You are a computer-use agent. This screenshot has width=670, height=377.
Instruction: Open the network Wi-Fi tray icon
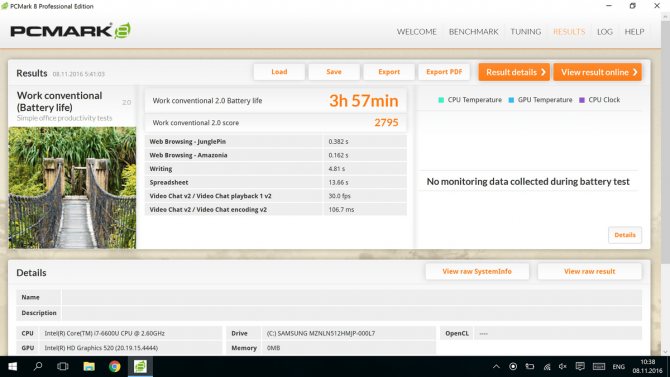point(547,367)
